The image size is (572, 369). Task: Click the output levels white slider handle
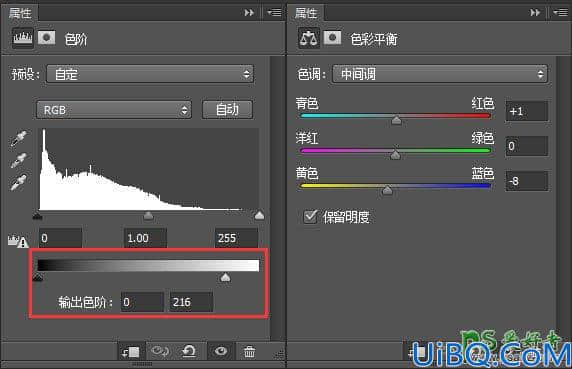(x=225, y=278)
